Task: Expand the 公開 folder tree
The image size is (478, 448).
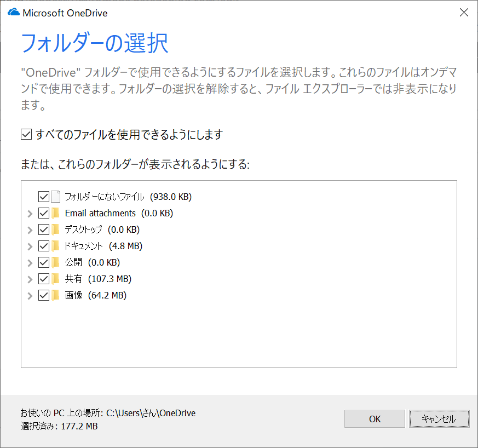Action: (x=30, y=263)
